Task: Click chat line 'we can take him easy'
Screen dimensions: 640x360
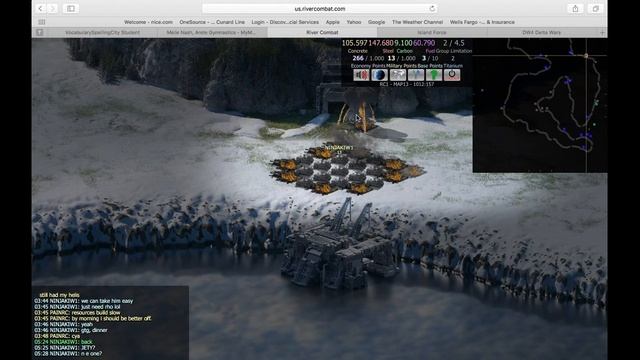Action: click(84, 301)
